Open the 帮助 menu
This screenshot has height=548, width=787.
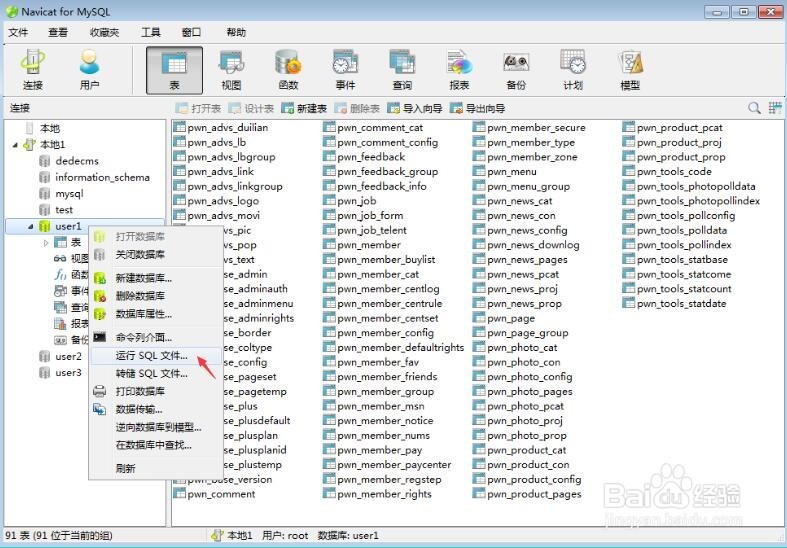coord(236,33)
